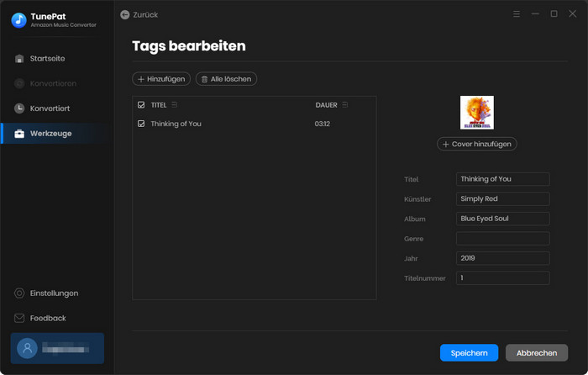This screenshot has width=588, height=375.
Task: Click the Cover hinzufügen button
Action: 477,144
